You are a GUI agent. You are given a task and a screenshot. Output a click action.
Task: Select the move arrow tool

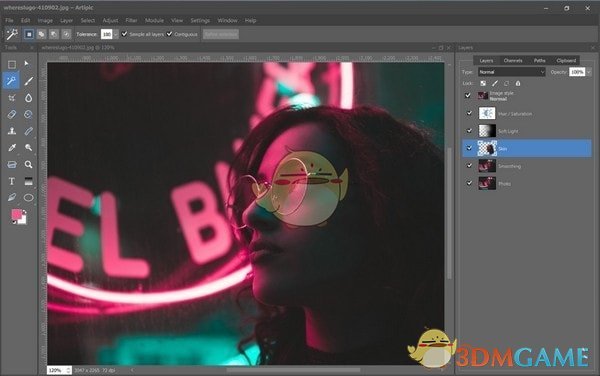(26, 63)
